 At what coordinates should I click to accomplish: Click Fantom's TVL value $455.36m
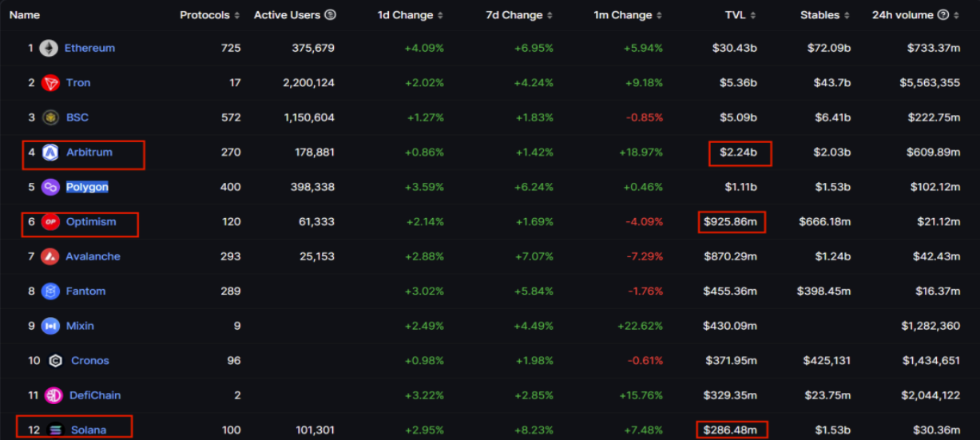click(x=730, y=291)
